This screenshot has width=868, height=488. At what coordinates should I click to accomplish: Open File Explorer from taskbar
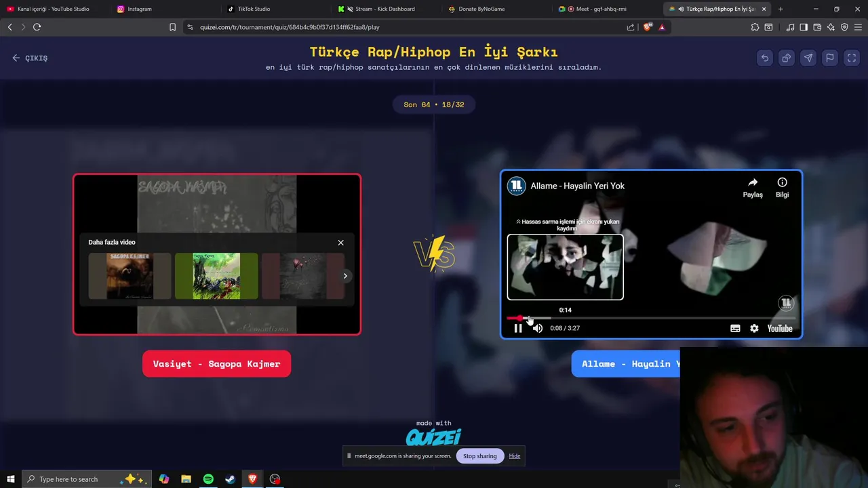click(186, 479)
